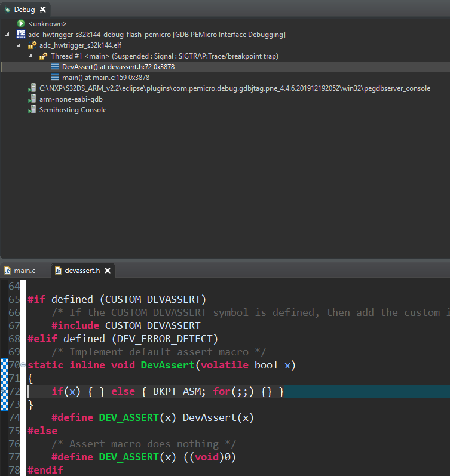
Task: Click line number 74 in the gutter
Action: click(14, 417)
